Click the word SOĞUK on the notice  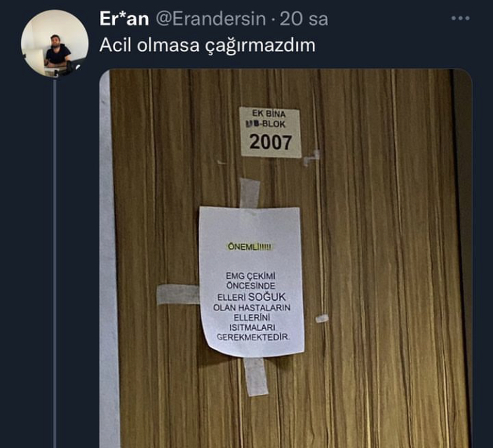point(267,297)
